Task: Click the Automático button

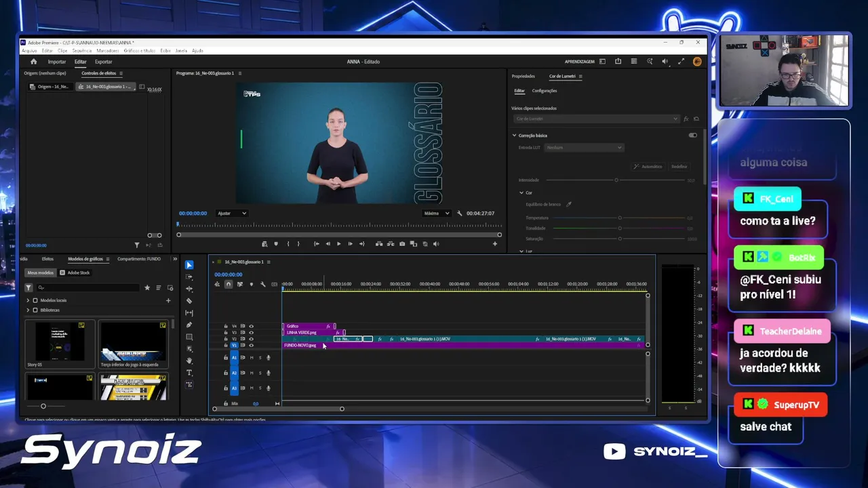Action: 648,167
